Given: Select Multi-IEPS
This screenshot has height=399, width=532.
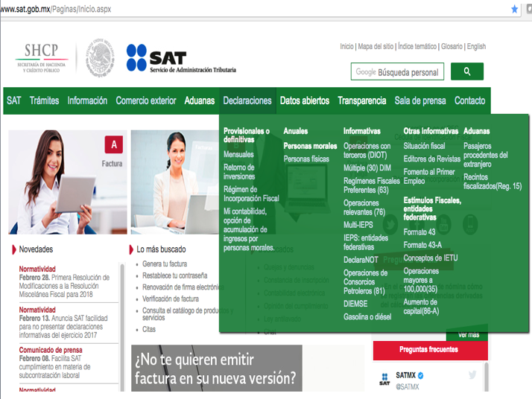Looking at the screenshot, I should (358, 225).
